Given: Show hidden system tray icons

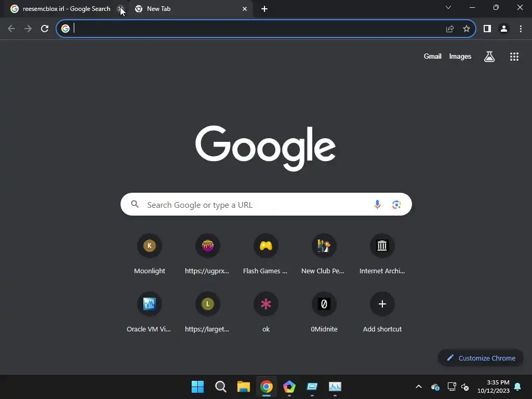Looking at the screenshot, I should click(x=419, y=387).
